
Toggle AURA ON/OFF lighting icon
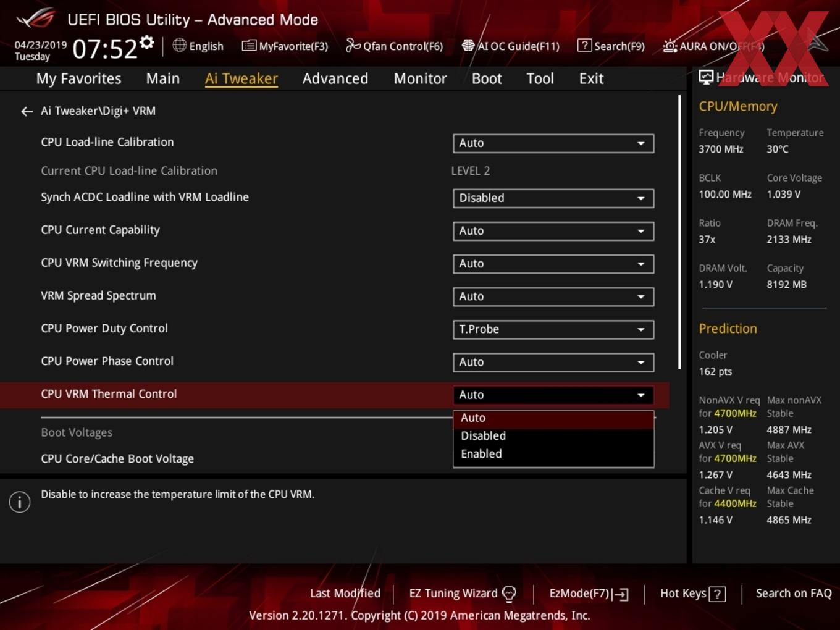[x=670, y=46]
